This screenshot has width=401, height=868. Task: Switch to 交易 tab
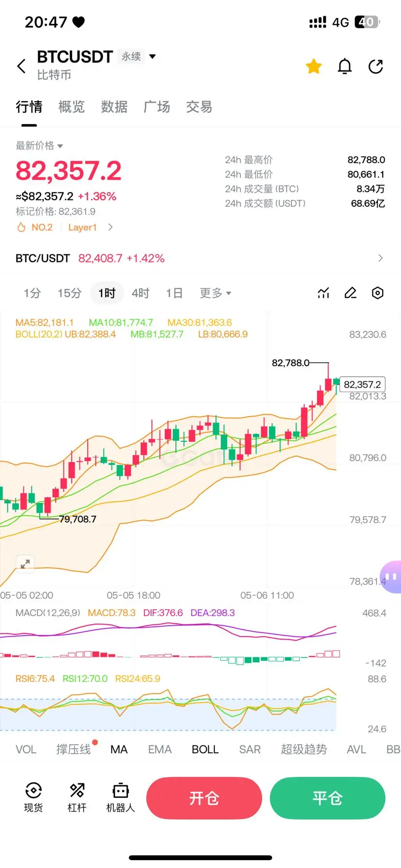pos(199,107)
